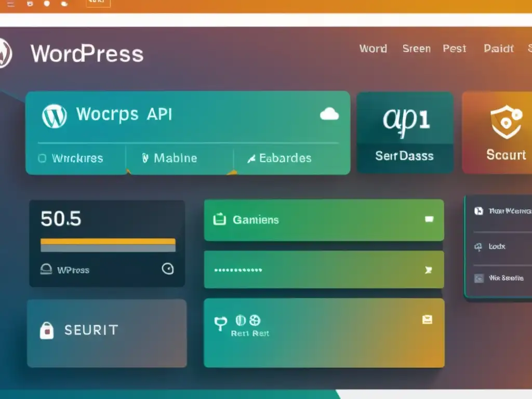Open the Sreen menu item

coord(417,48)
